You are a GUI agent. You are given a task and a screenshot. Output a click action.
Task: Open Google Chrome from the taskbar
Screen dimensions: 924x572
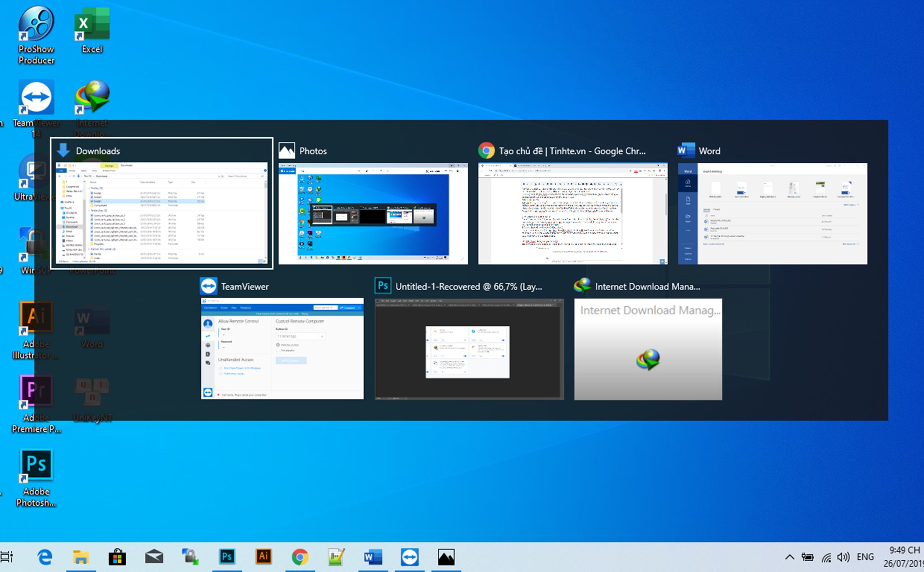pos(300,558)
